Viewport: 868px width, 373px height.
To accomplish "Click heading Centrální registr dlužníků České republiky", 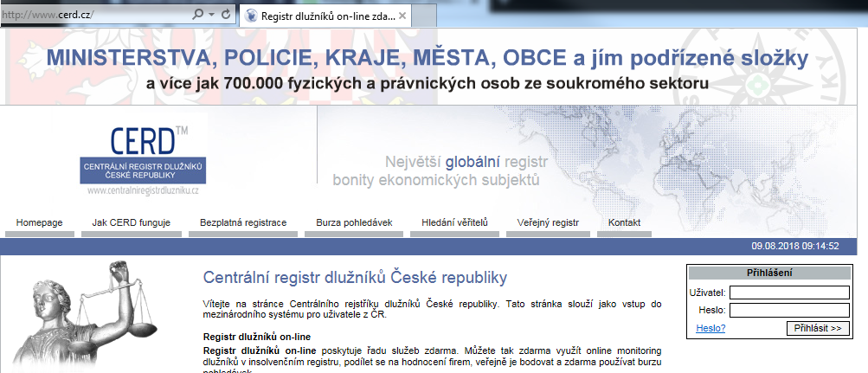I will pyautogui.click(x=355, y=278).
